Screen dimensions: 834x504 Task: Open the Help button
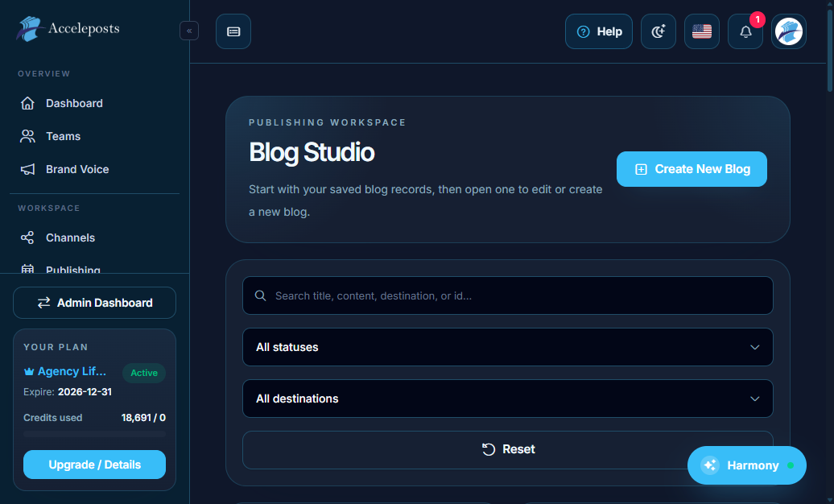pyautogui.click(x=599, y=31)
